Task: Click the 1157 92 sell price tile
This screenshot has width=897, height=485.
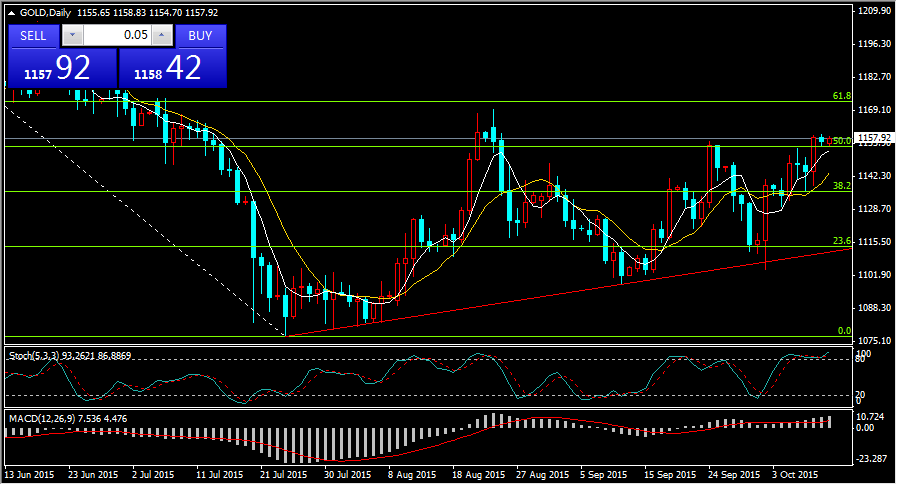Action: [x=61, y=68]
